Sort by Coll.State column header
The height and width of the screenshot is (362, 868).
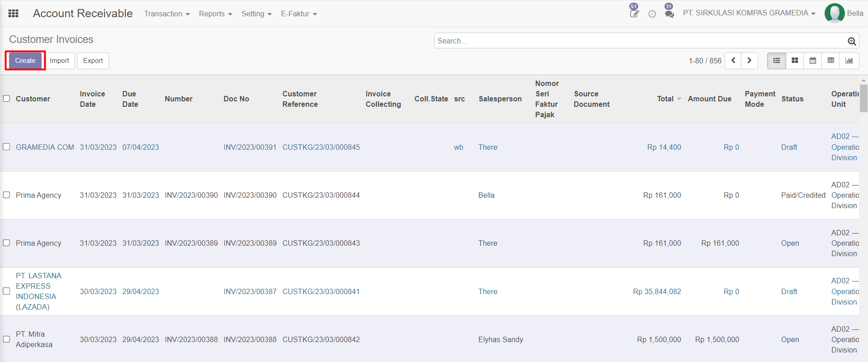[431, 99]
